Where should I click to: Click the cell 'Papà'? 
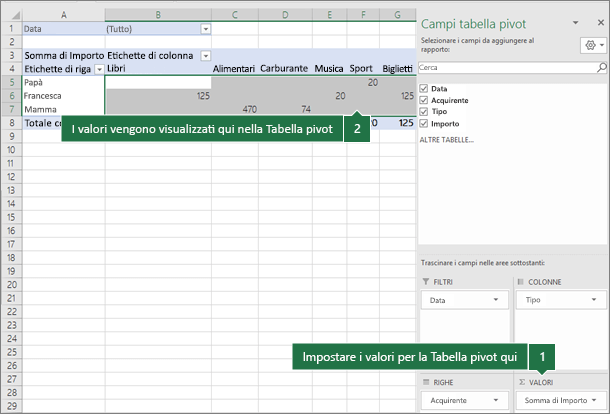64,82
